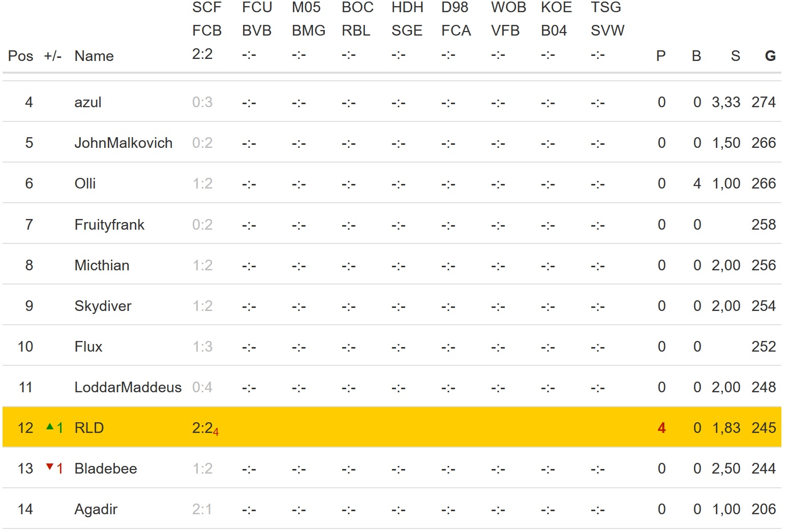Image resolution: width=788 pixels, height=532 pixels.
Task: Open LoddarMaddeus player name
Action: [128, 387]
